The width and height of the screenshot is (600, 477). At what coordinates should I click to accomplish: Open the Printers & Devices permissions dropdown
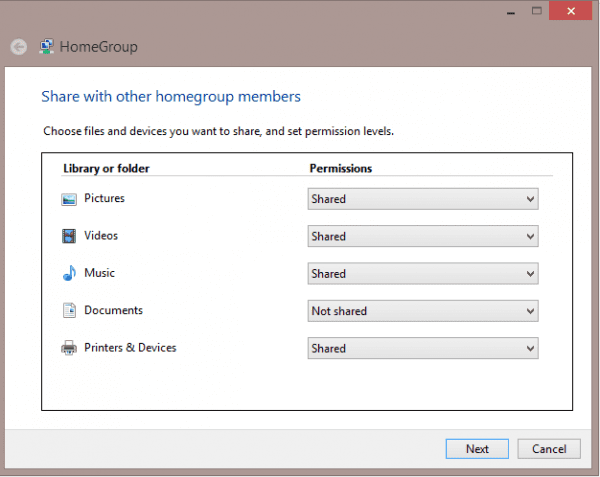point(423,348)
